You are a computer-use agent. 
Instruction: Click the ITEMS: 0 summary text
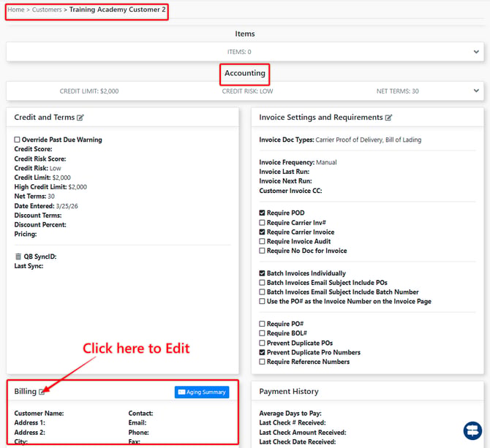point(239,52)
